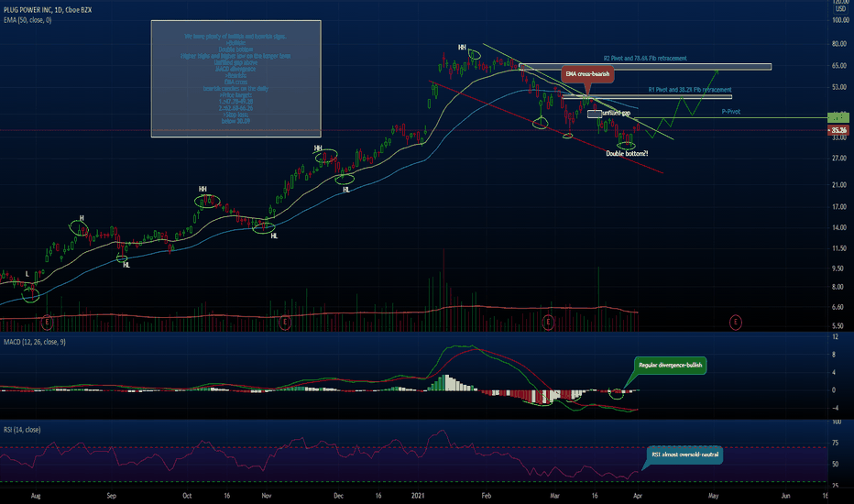
Task: Click the Aug label on the time axis
Action: [36, 496]
